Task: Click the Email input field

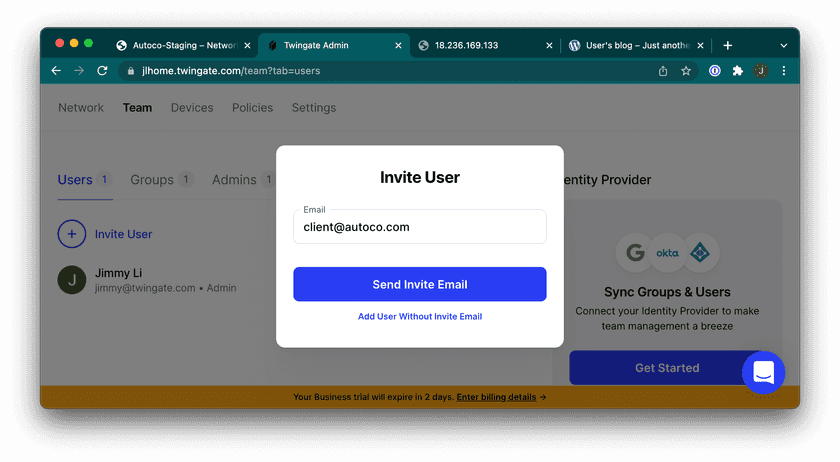Action: click(x=420, y=228)
